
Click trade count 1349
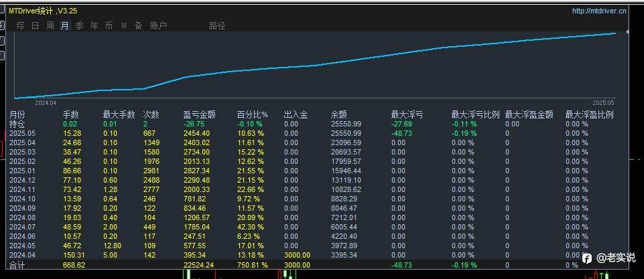(151, 143)
